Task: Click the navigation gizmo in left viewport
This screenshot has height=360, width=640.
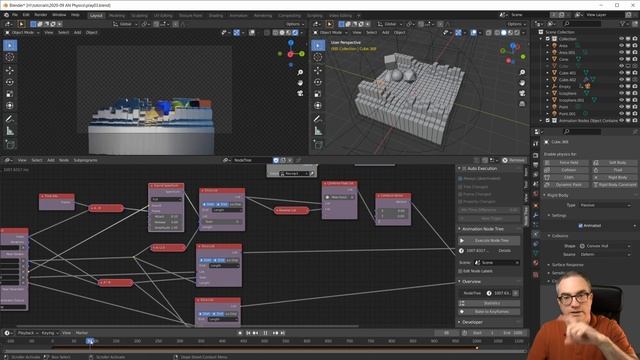Action: pos(291,53)
